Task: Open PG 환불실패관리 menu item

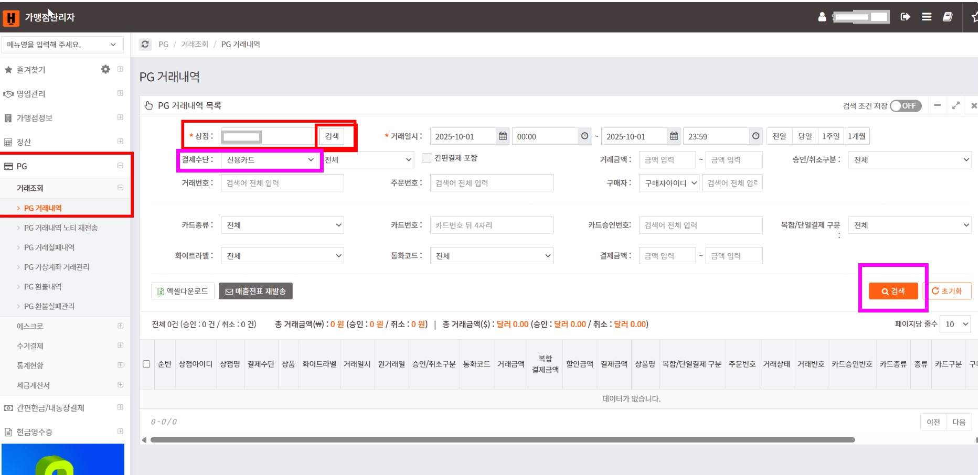Action: point(49,306)
